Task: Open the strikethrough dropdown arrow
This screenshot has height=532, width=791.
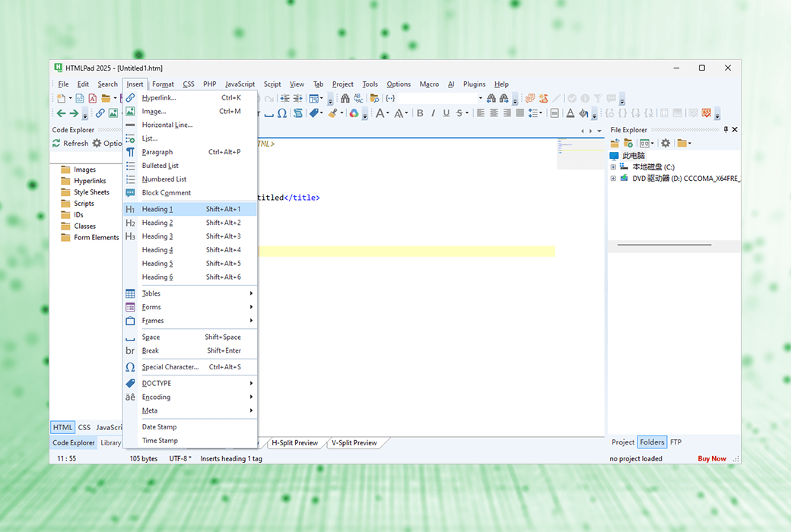Action: (467, 113)
